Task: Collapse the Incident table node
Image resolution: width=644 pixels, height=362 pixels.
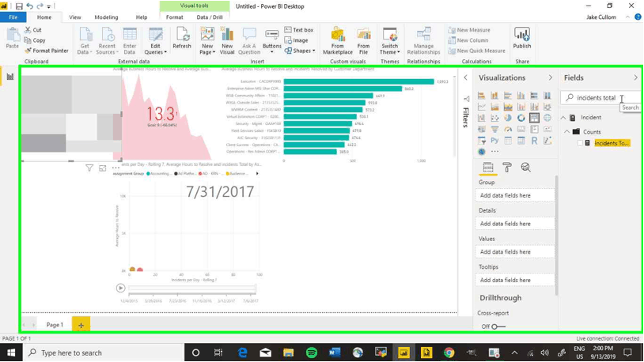Action: click(563, 118)
